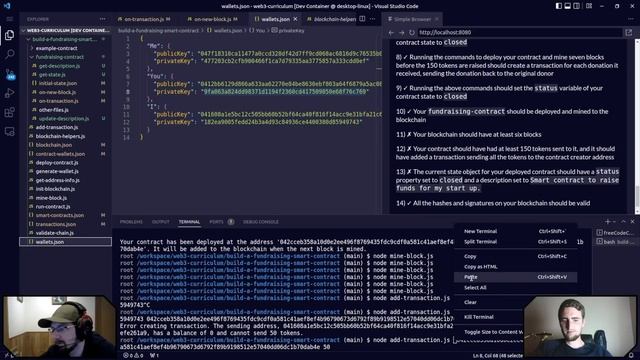This screenshot has height=360, width=640.
Task: Choose Copy in context menu
Action: point(516,256)
